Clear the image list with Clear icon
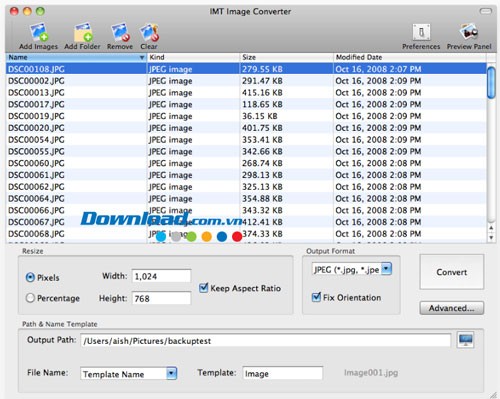The width and height of the screenshot is (500, 399). click(149, 36)
